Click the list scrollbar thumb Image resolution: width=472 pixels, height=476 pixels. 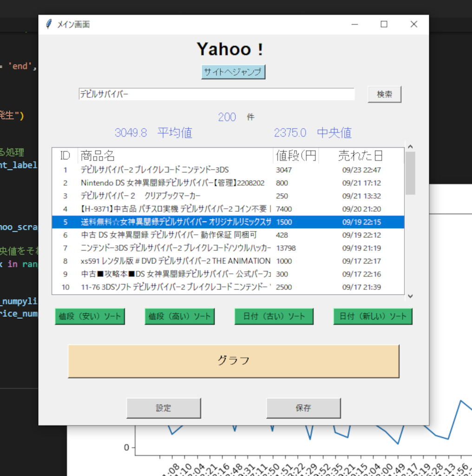tap(410, 173)
